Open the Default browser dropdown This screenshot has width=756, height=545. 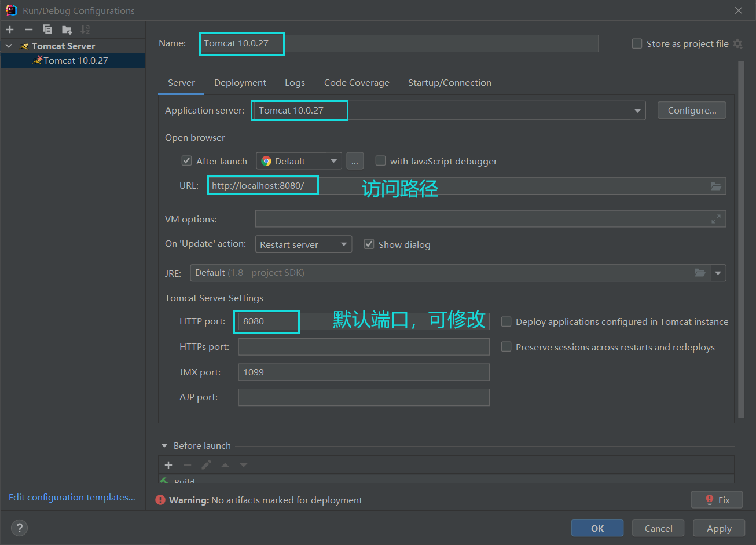click(299, 161)
